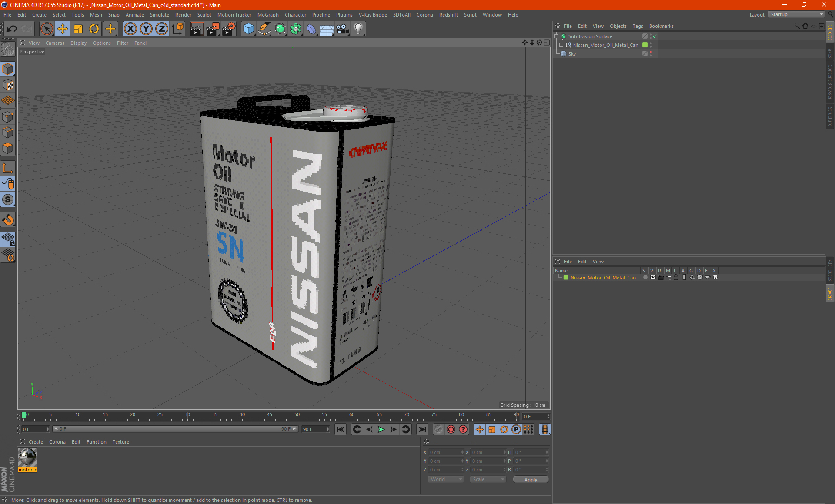Switch to Model mode

pos(8,70)
